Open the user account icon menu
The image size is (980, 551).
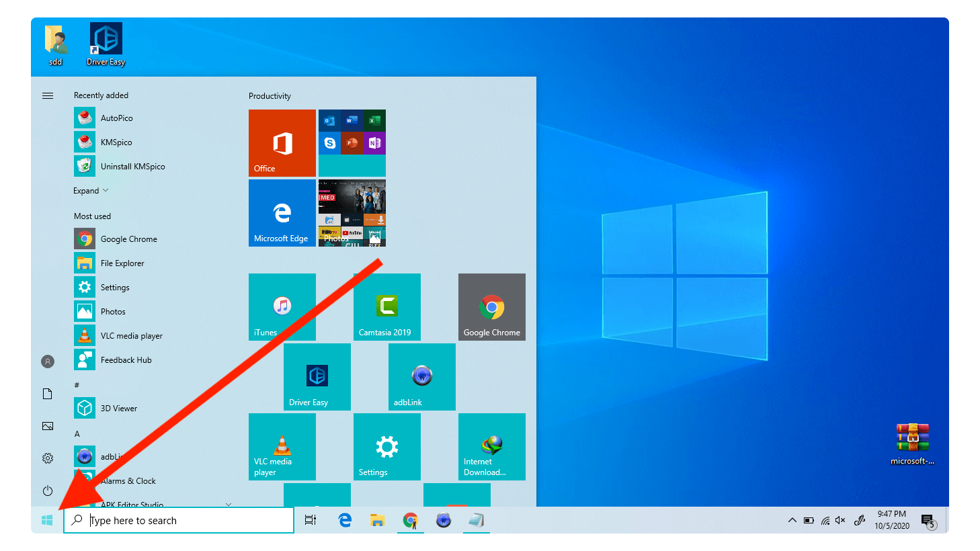(x=48, y=362)
